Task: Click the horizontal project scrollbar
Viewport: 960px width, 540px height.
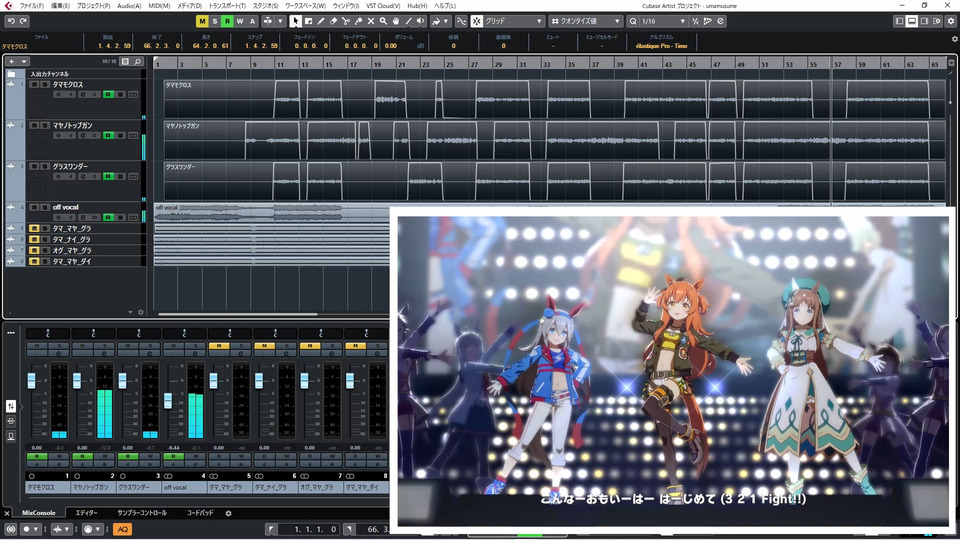Action: click(x=238, y=315)
